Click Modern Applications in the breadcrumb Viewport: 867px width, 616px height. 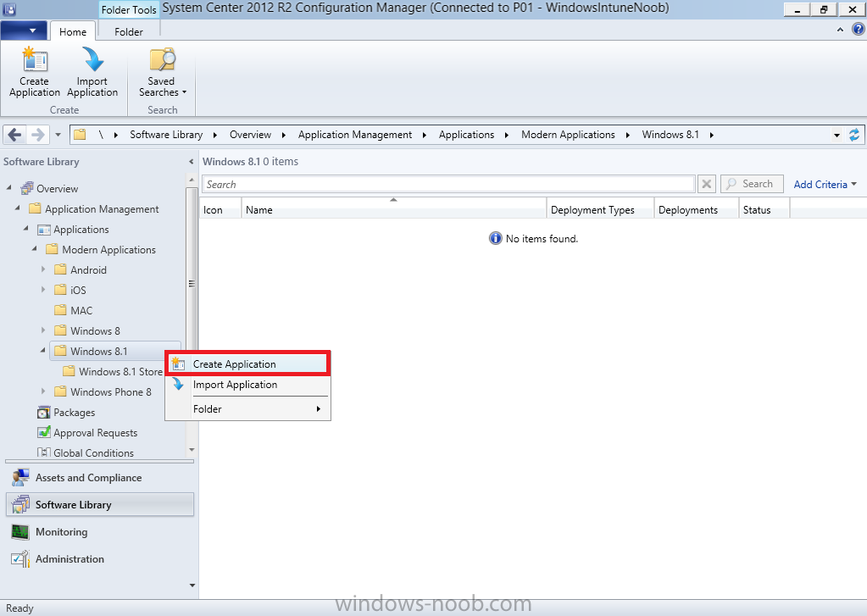568,135
